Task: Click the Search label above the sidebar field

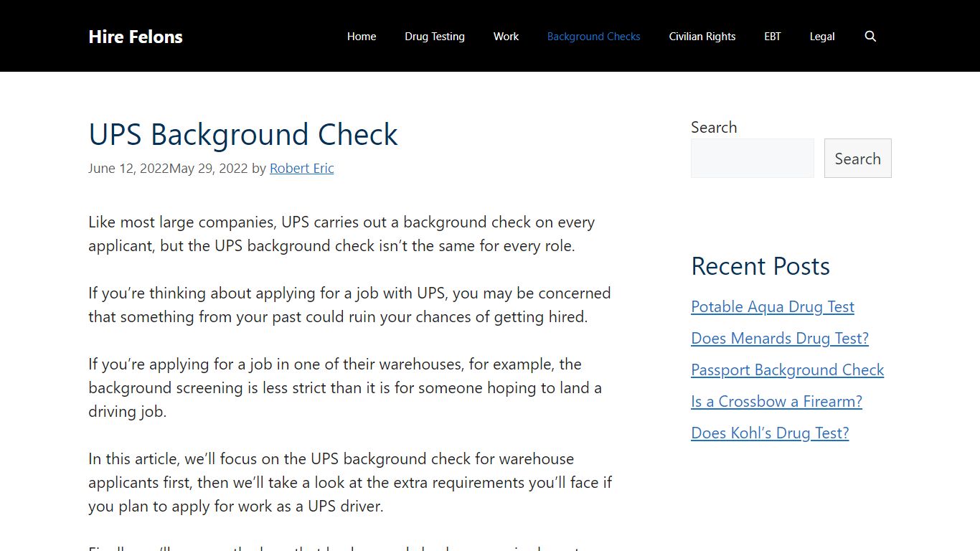Action: tap(714, 128)
